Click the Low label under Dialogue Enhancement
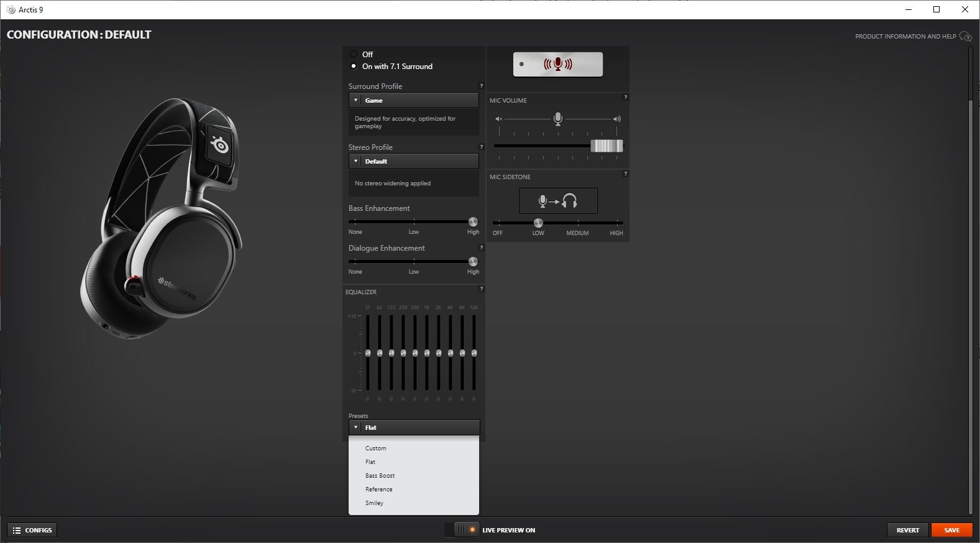Viewport: 980px width, 543px height. [x=414, y=272]
